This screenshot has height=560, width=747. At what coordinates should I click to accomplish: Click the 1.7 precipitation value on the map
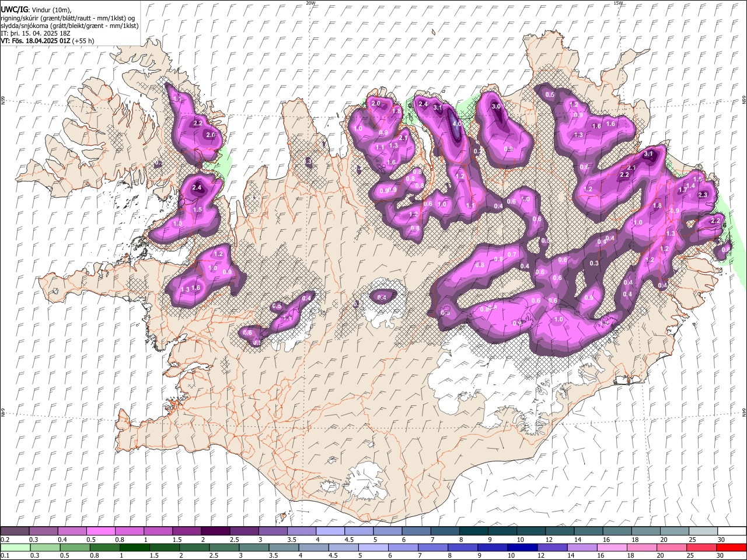(x=683, y=190)
